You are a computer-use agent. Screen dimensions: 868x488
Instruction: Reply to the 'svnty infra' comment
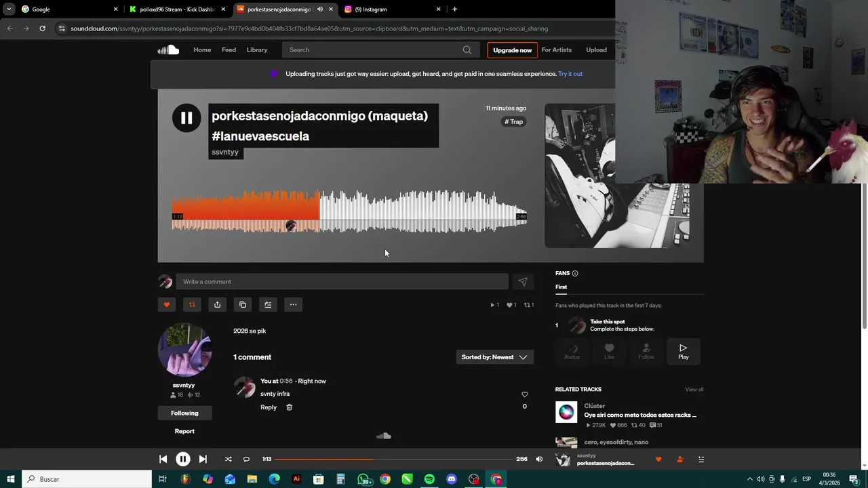pyautogui.click(x=269, y=407)
